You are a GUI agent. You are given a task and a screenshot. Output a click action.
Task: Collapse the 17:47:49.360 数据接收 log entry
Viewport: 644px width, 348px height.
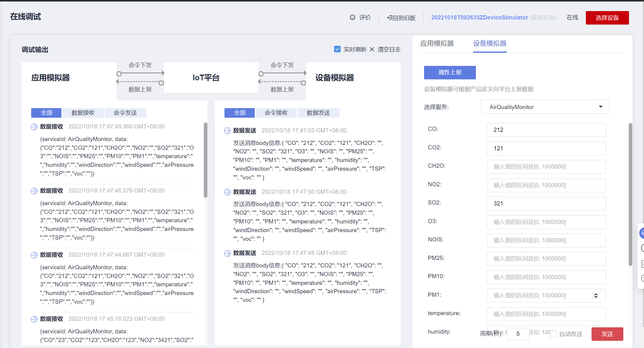(x=34, y=127)
